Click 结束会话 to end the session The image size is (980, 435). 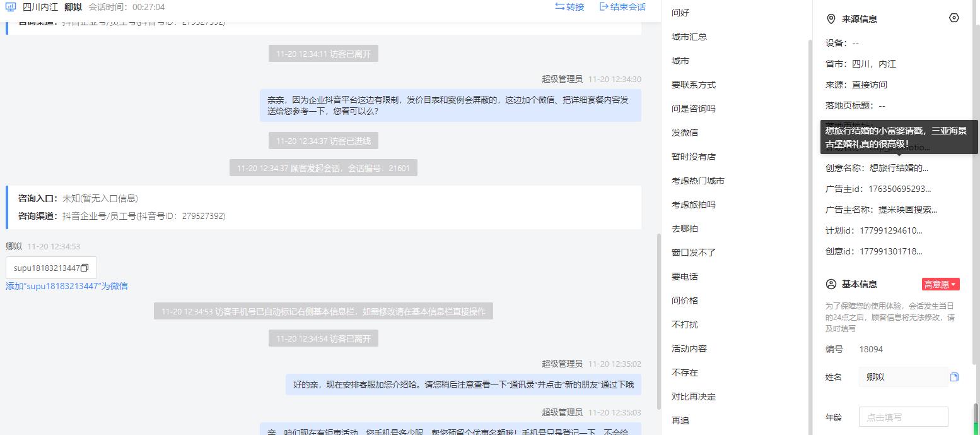tap(622, 7)
